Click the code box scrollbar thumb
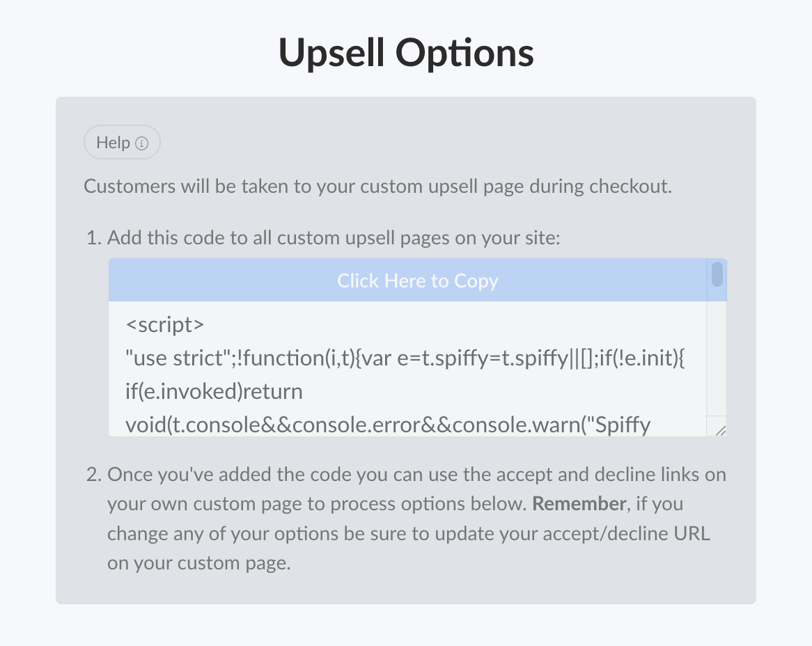 (x=717, y=274)
